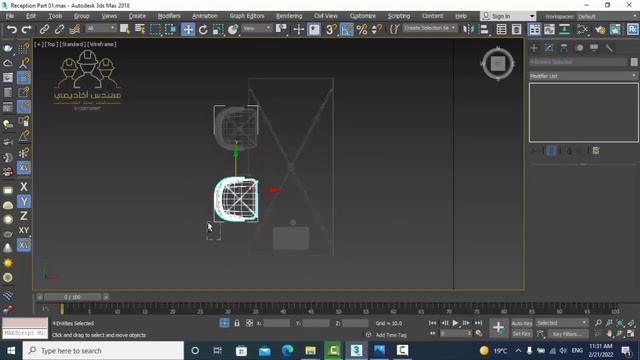The width and height of the screenshot is (640, 360).
Task: Click Bind to Space Warp icon
Action: coord(75,29)
